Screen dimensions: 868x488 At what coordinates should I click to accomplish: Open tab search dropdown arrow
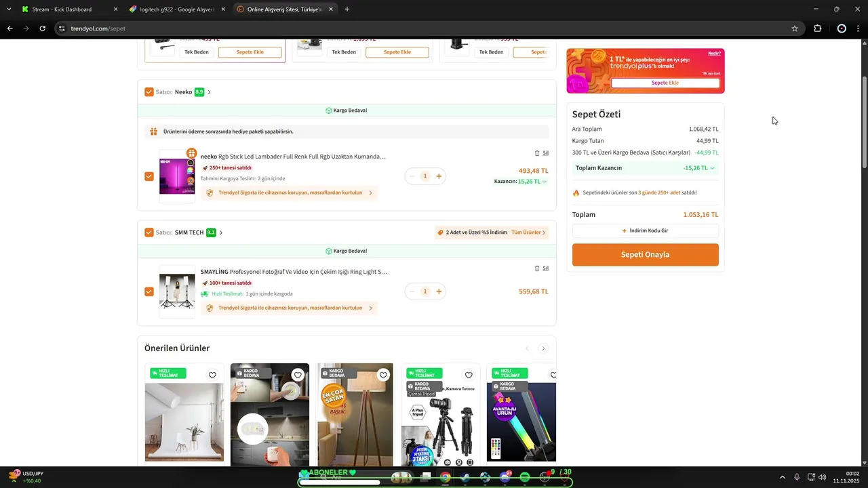pyautogui.click(x=9, y=9)
